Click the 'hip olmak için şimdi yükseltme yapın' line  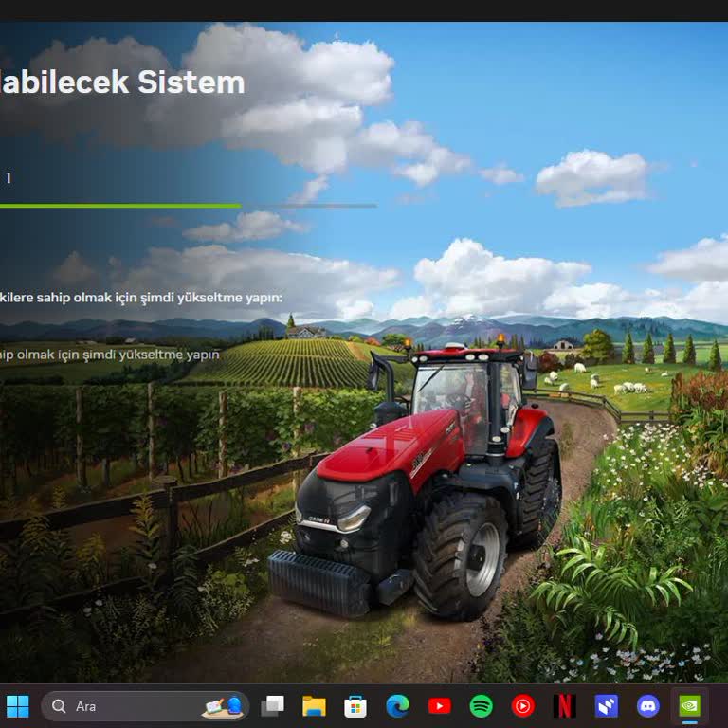tap(110, 355)
